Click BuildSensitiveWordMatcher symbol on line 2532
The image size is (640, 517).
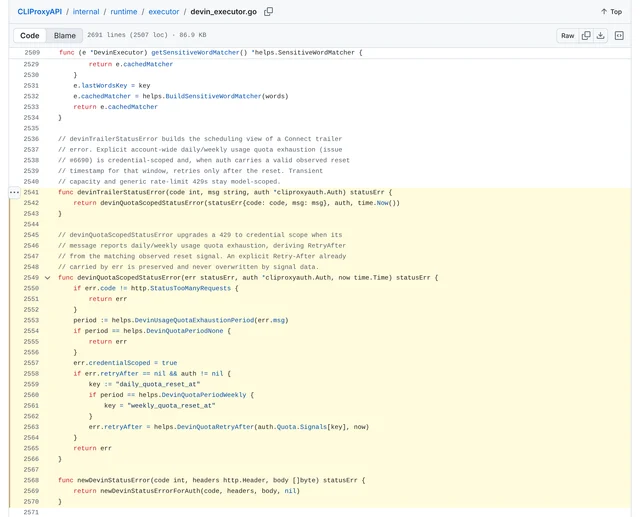pyautogui.click(x=213, y=96)
